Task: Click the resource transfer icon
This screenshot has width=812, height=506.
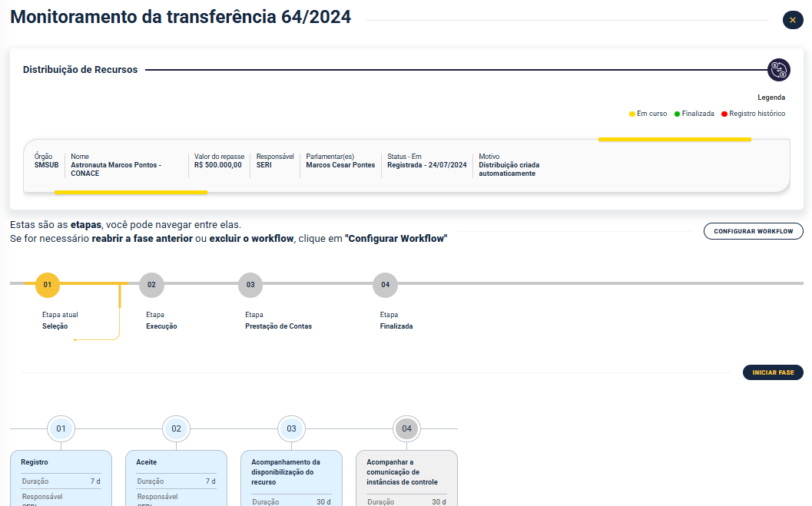Action: click(x=779, y=70)
